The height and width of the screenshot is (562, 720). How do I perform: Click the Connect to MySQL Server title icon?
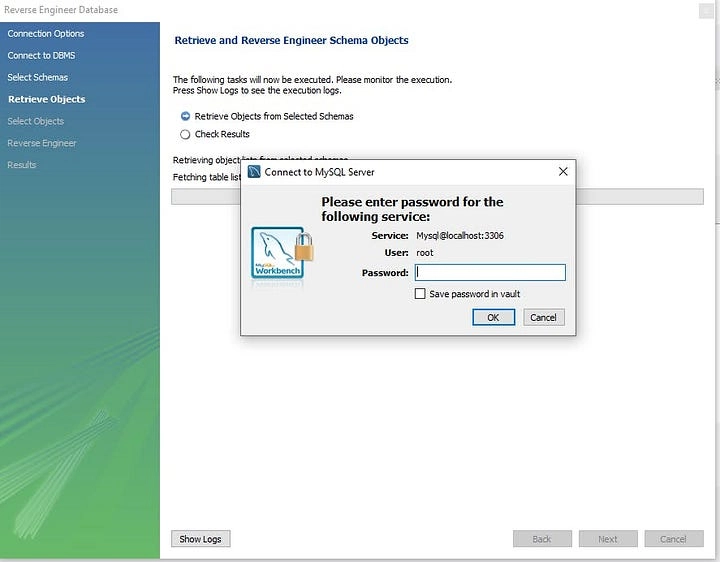(254, 172)
